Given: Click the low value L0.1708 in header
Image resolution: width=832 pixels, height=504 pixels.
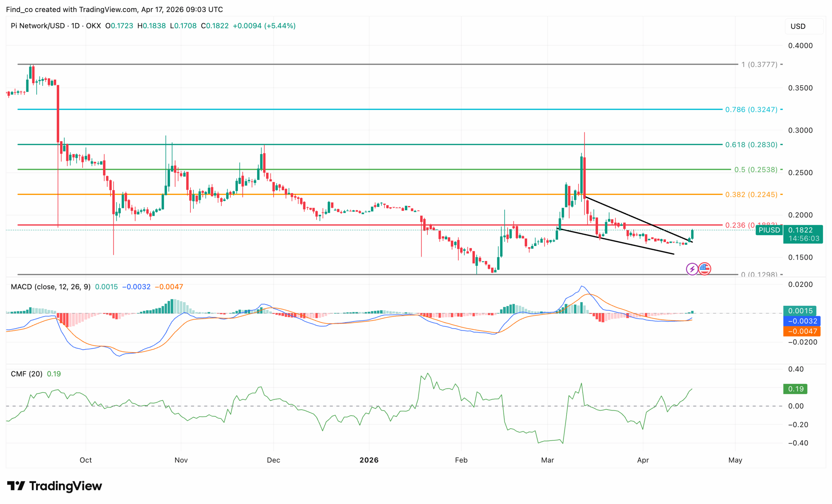Looking at the screenshot, I should [x=183, y=26].
